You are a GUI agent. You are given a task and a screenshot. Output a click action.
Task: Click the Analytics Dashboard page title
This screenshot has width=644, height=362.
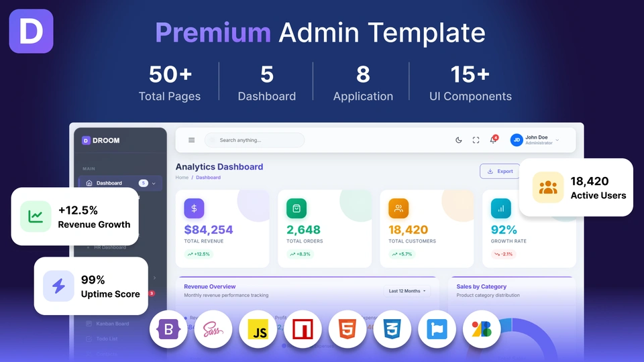click(x=219, y=167)
